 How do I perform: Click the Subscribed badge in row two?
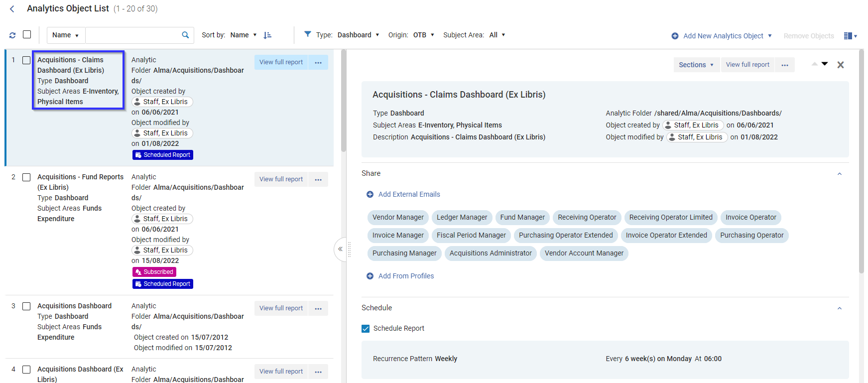pyautogui.click(x=154, y=272)
